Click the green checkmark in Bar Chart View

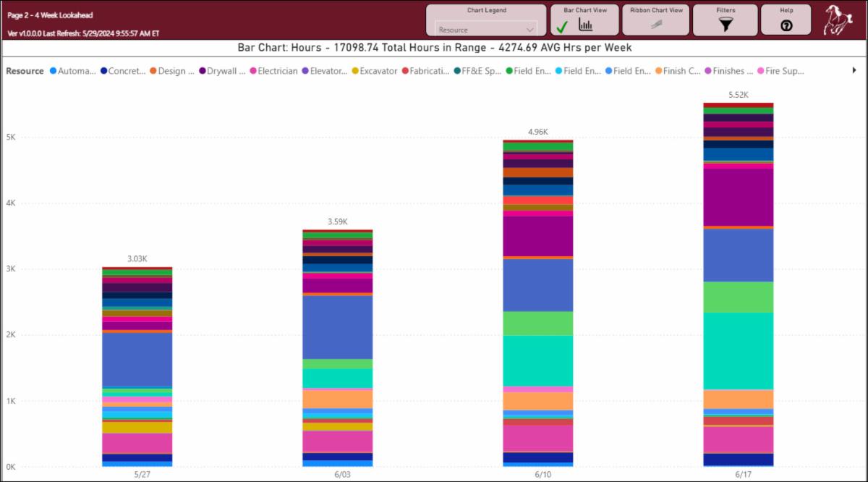point(562,27)
